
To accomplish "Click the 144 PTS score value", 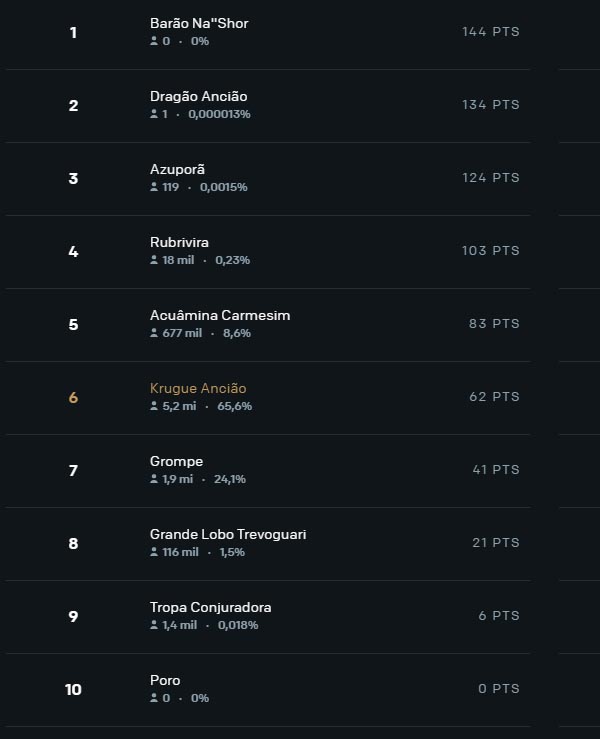I will (x=490, y=32).
